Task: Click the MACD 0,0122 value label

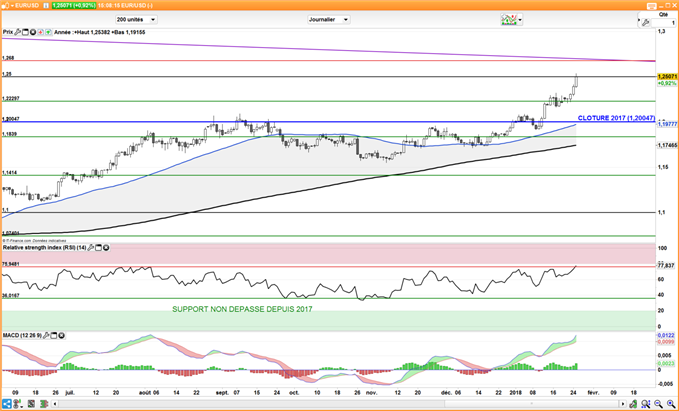Action: 666,336
